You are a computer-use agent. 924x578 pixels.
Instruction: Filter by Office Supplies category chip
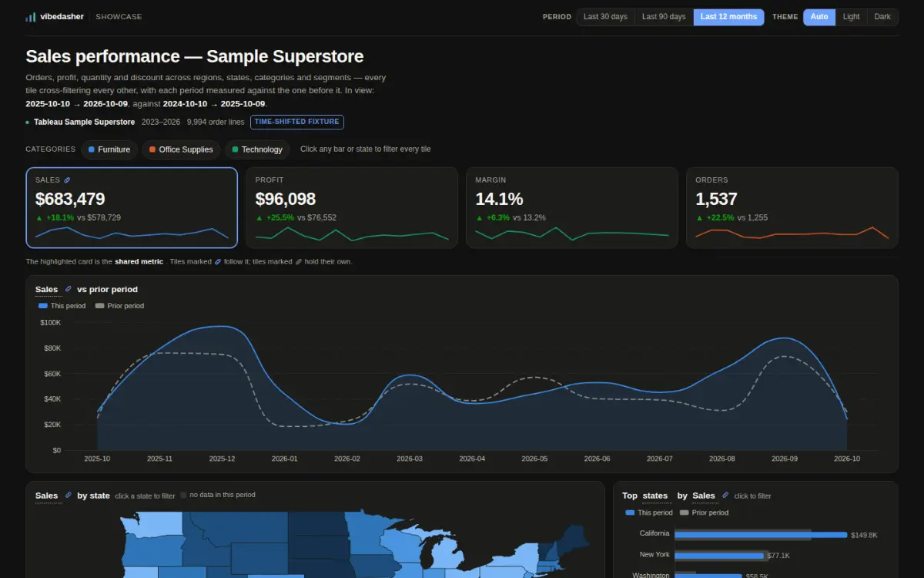(x=181, y=150)
